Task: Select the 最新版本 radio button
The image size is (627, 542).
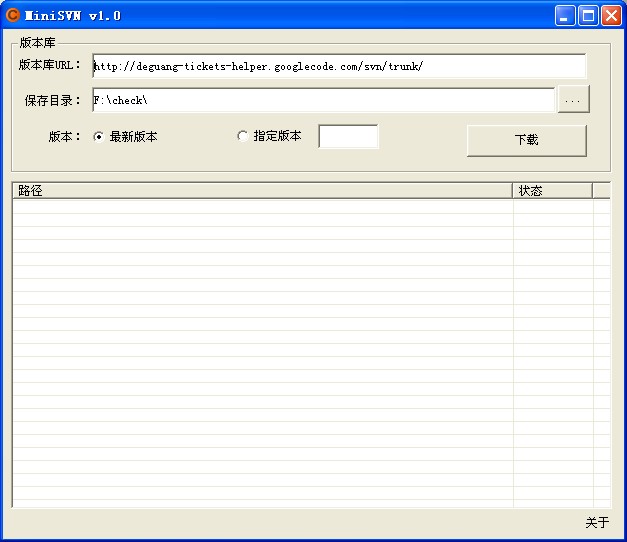Action: [x=98, y=137]
